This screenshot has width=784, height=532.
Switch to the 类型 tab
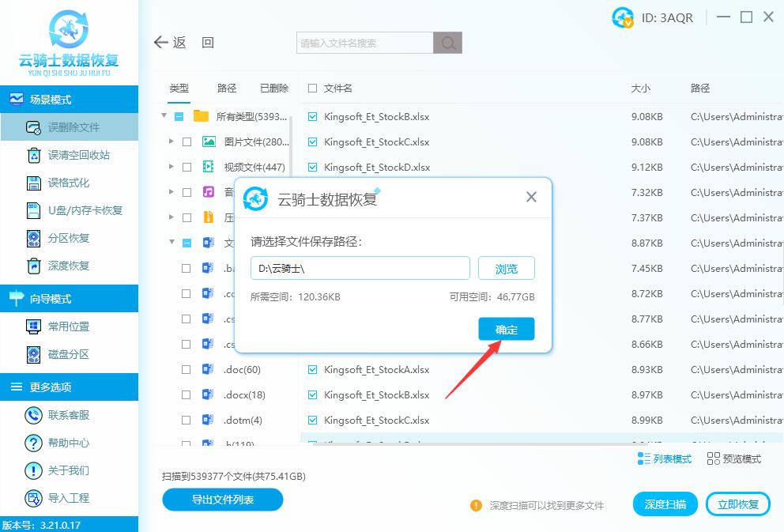[179, 89]
